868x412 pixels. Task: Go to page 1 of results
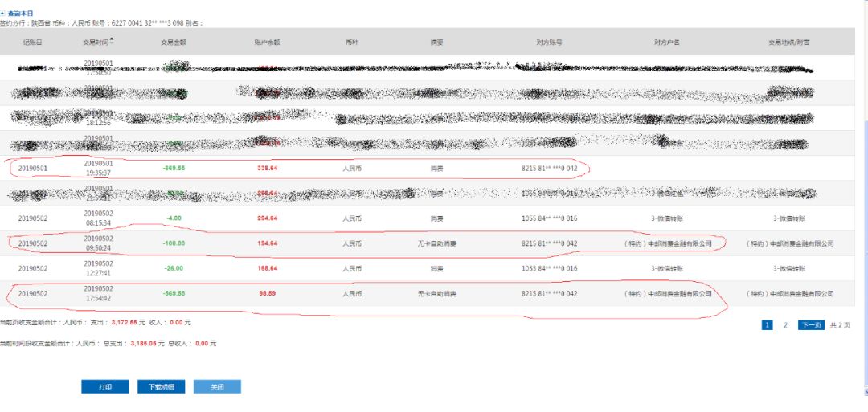(767, 325)
